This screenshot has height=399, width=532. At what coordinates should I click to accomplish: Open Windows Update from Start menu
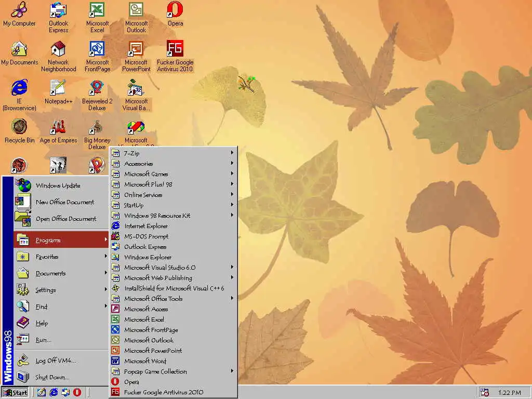(x=61, y=185)
